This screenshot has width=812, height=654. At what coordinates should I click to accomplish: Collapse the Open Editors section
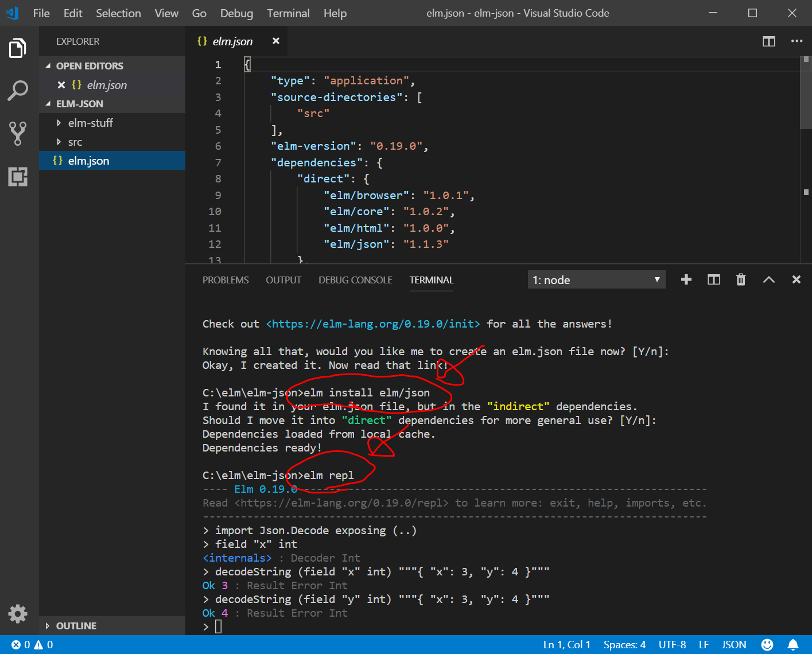pos(48,66)
